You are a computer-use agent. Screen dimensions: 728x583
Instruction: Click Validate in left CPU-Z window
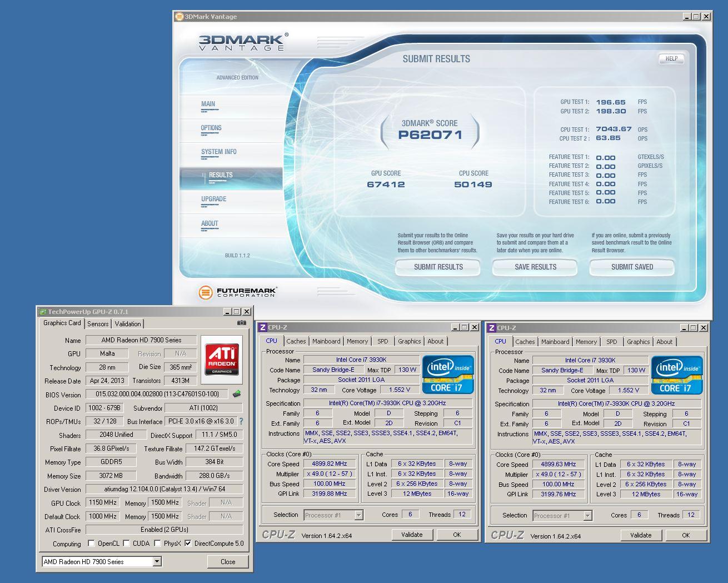(x=412, y=535)
